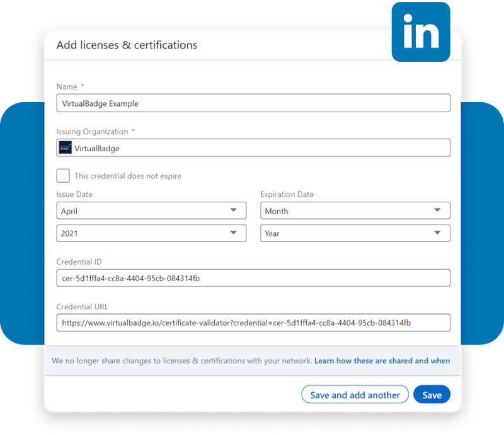
Task: Click the Save and add another button
Action: coord(355,394)
